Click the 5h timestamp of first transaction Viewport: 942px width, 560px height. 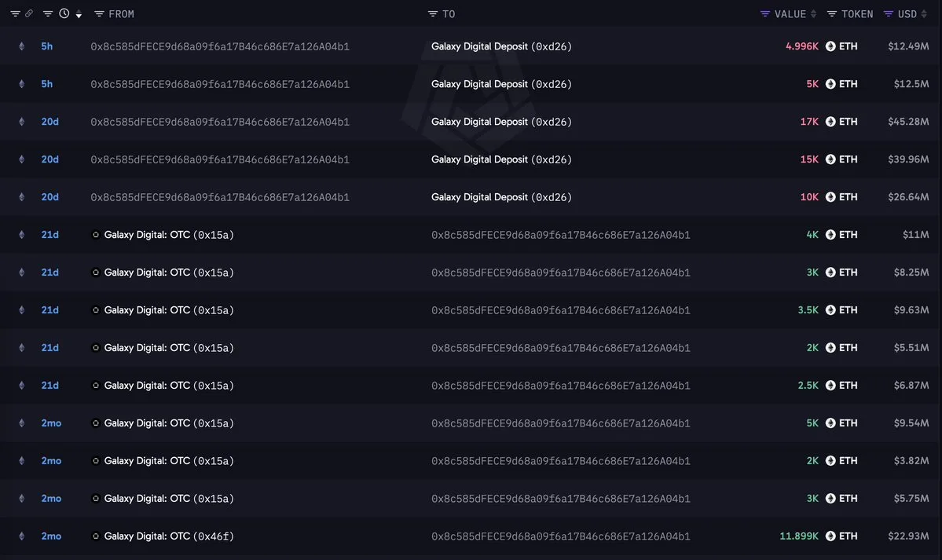pos(47,46)
